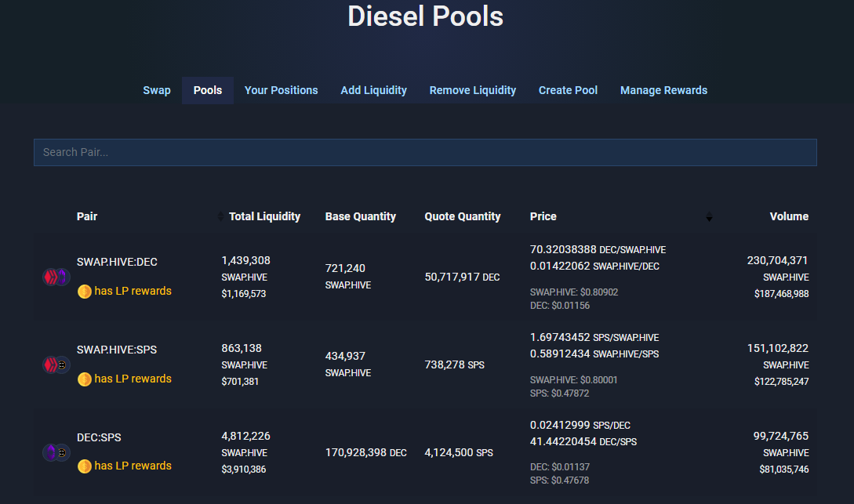The image size is (854, 504).
Task: Open the Add Liquidity tab
Action: coord(373,90)
